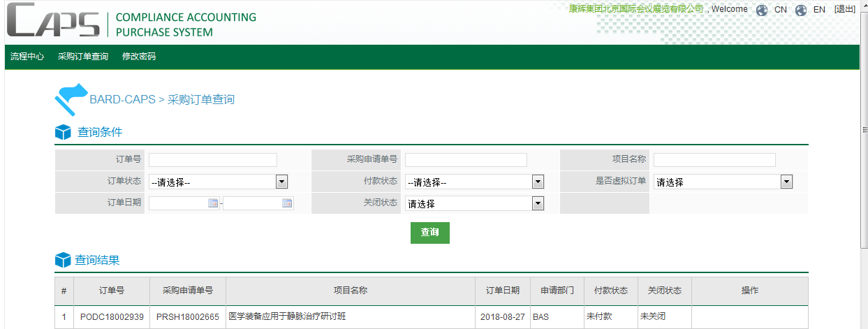Click the [退出] logout link
868x329 pixels.
click(845, 10)
